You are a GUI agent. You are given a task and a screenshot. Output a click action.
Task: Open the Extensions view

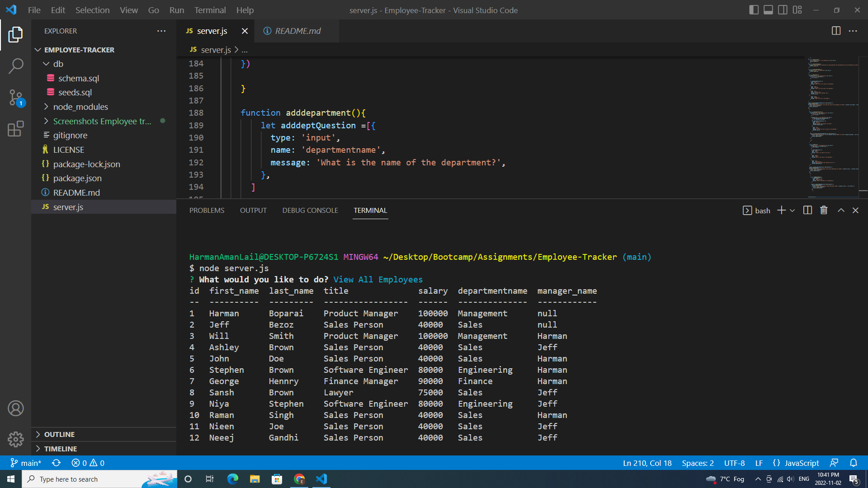[x=16, y=129]
